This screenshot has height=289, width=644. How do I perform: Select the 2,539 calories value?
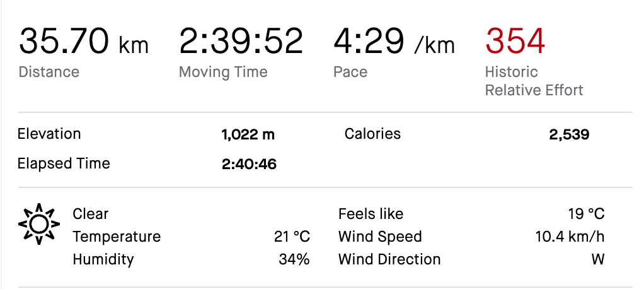point(568,134)
